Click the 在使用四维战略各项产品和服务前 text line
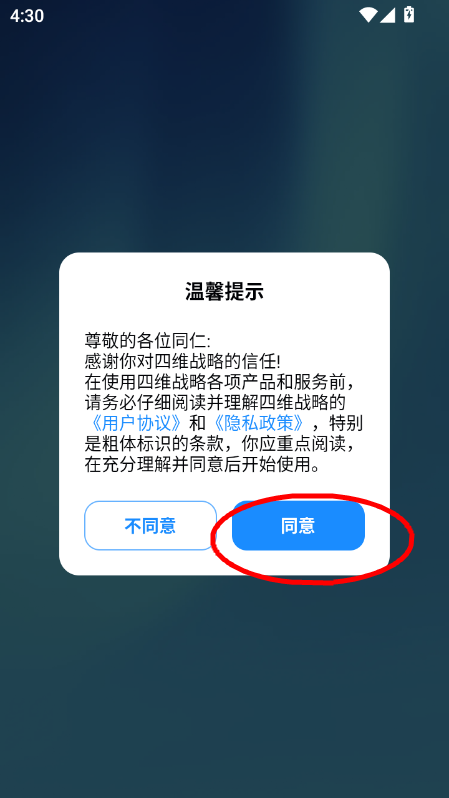Viewport: 449px width, 798px height. click(x=225, y=382)
